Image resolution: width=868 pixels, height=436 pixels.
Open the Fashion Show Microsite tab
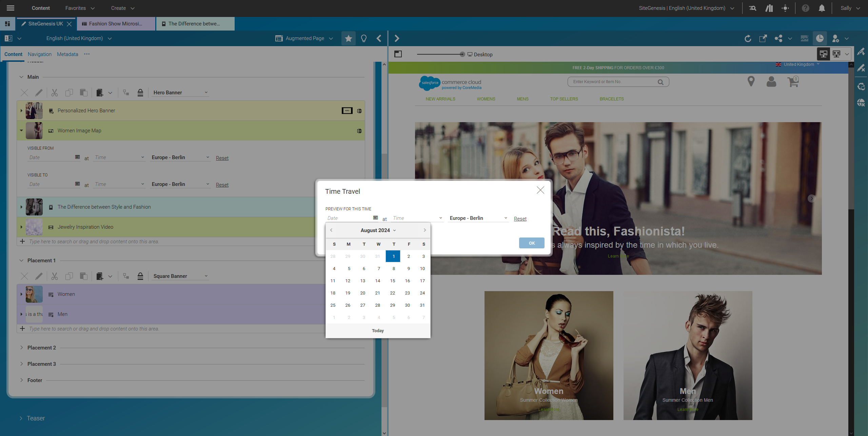tap(115, 24)
